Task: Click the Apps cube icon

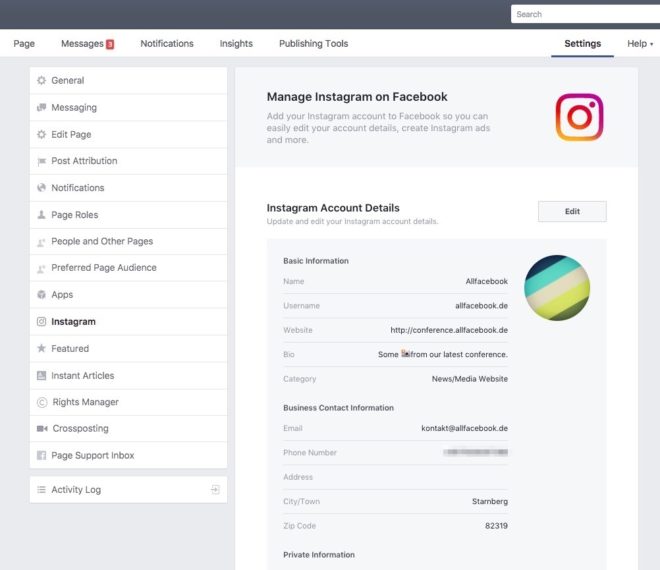Action: point(41,295)
